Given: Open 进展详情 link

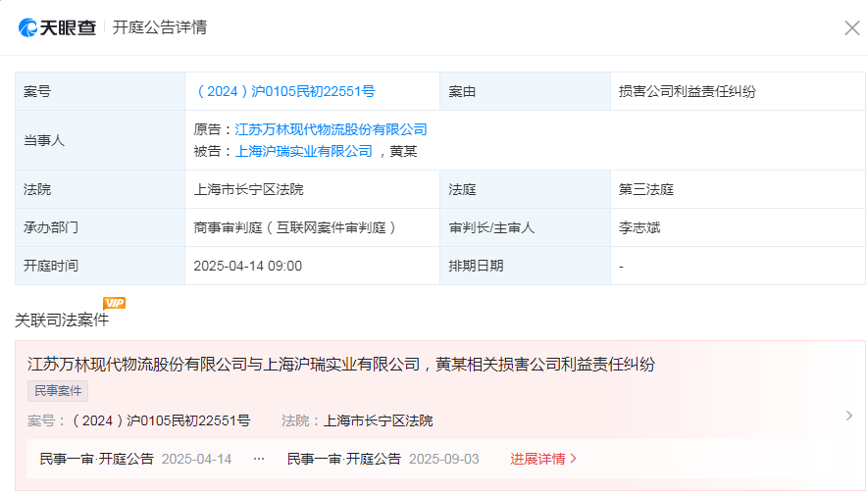Looking at the screenshot, I should coord(543,459).
